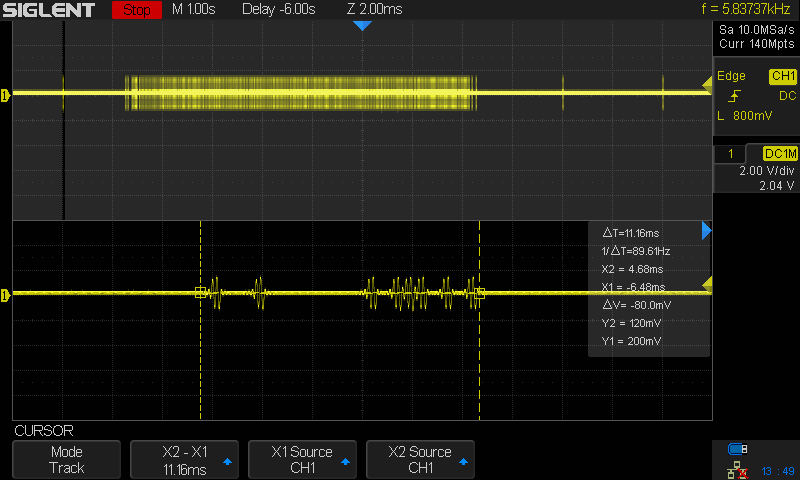Image resolution: width=800 pixels, height=480 pixels.
Task: Click the f = 5.83737kHz frequency counter
Action: 745,9
